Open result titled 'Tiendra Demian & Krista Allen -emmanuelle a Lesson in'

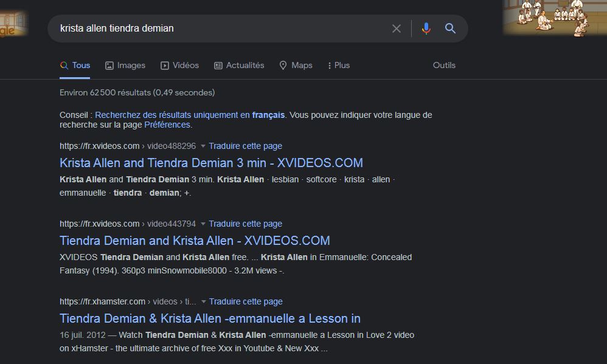[210, 318]
